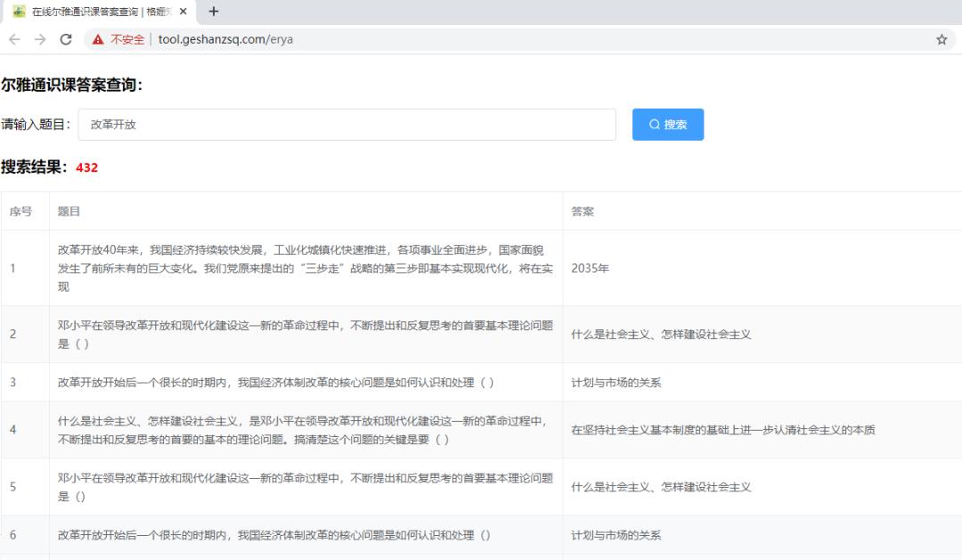This screenshot has height=560, width=962.
Task: Click the answer 计划与市场的关系 in row 6
Action: (x=616, y=535)
